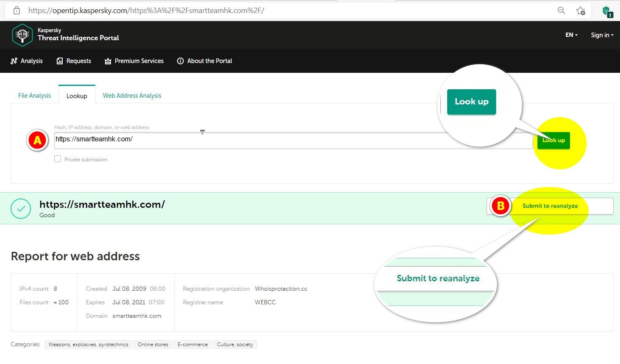Switch to the File Analysis tab
620x364 pixels.
34,96
